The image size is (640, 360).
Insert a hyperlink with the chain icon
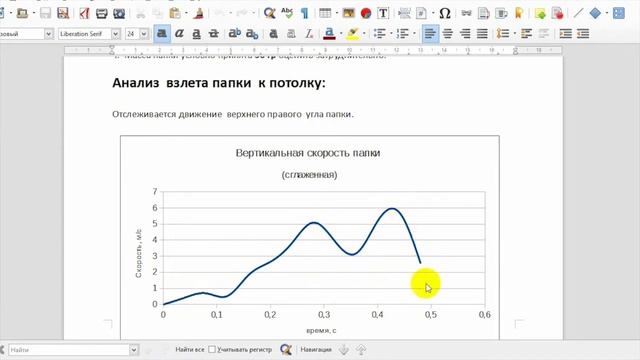pos(466,13)
